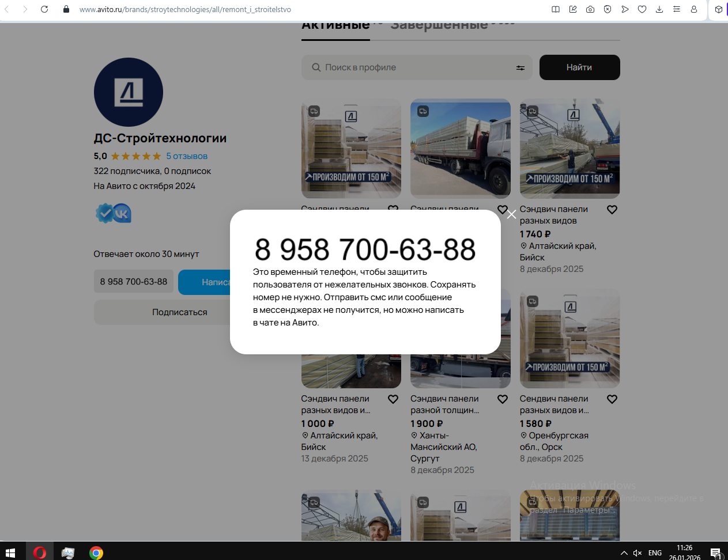
Task: Open 'Сэндвич панели разной толщин...' listing title
Action: point(445,404)
